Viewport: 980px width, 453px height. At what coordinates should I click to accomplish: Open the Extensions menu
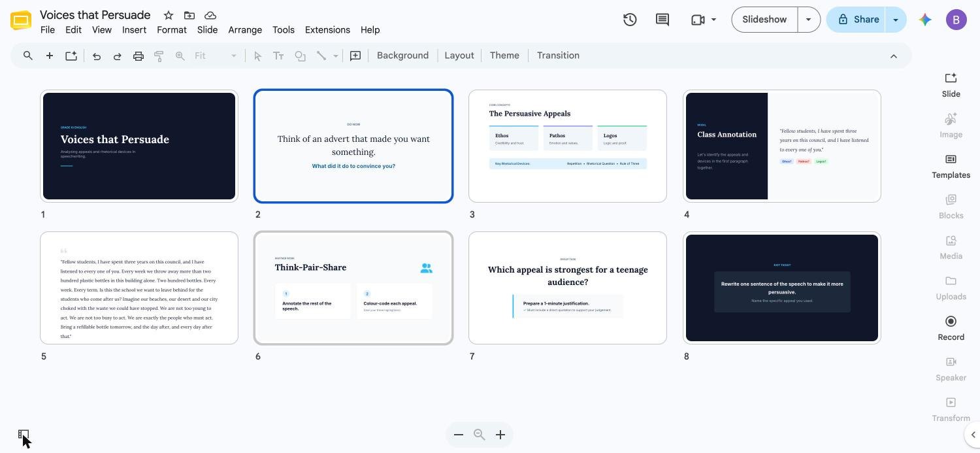[x=327, y=30]
